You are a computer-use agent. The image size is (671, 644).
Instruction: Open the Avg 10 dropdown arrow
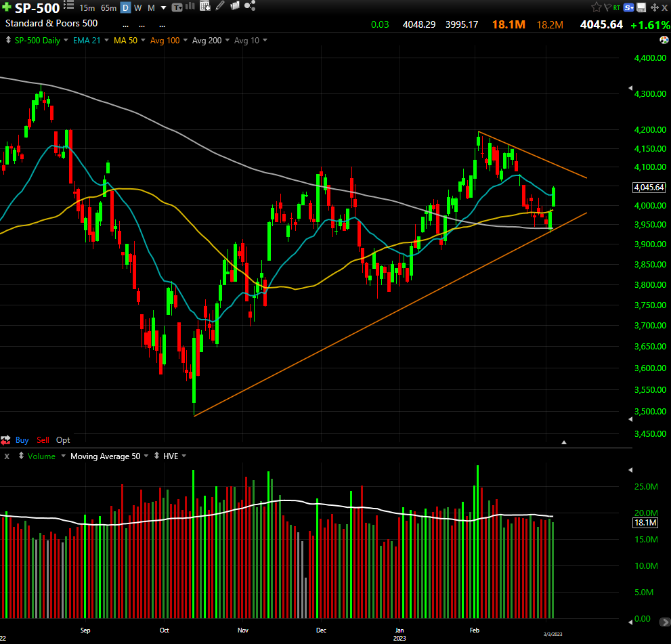pos(265,40)
